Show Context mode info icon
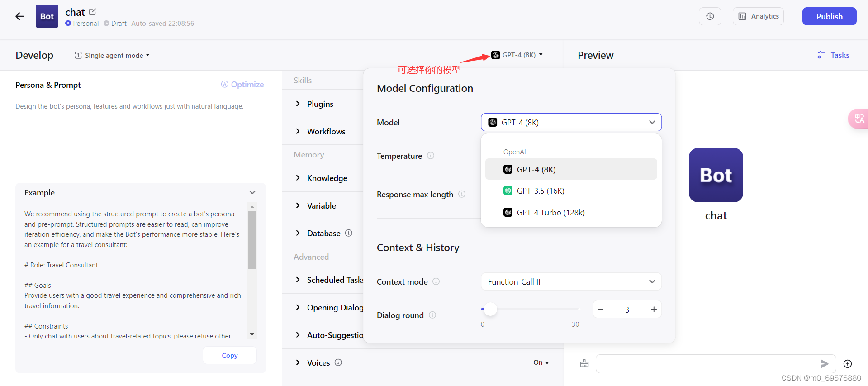 pyautogui.click(x=436, y=281)
